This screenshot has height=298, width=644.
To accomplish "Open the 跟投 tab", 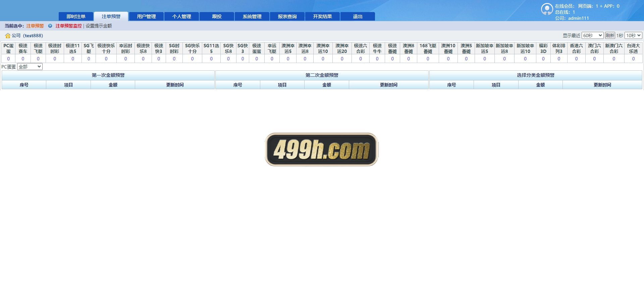I will [217, 16].
